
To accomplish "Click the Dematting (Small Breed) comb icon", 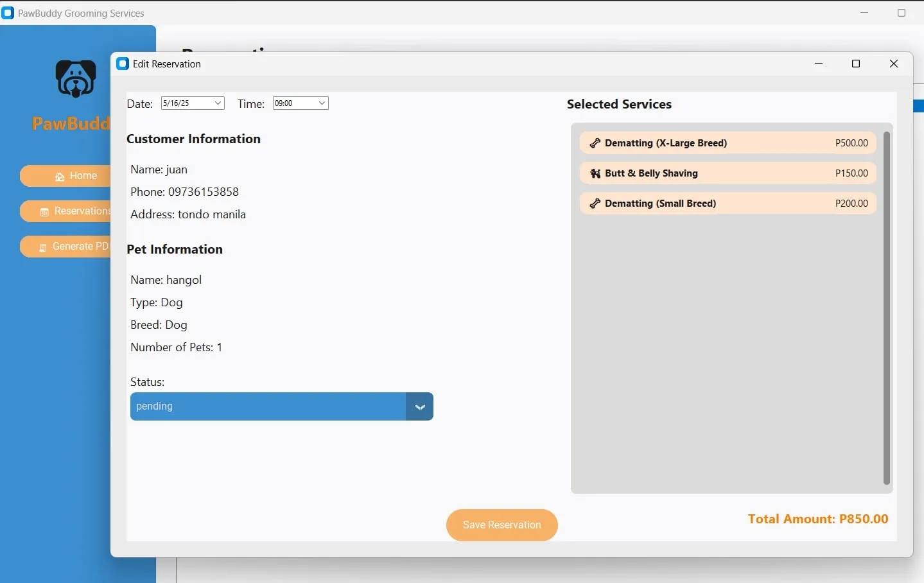I will pyautogui.click(x=595, y=204).
